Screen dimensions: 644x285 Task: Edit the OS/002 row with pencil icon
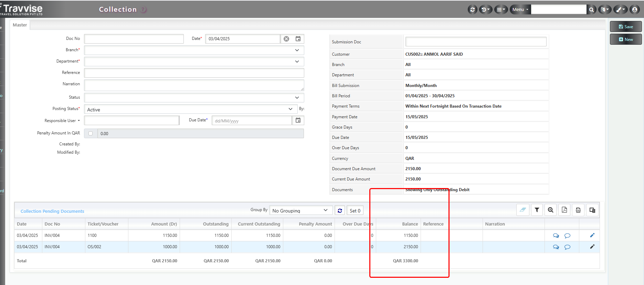592,246
